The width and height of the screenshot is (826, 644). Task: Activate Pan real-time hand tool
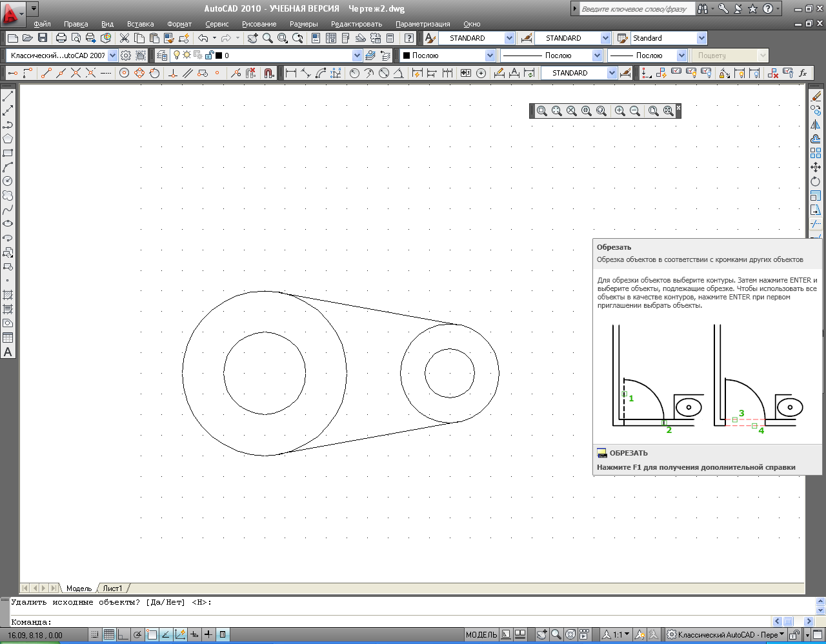[252, 38]
